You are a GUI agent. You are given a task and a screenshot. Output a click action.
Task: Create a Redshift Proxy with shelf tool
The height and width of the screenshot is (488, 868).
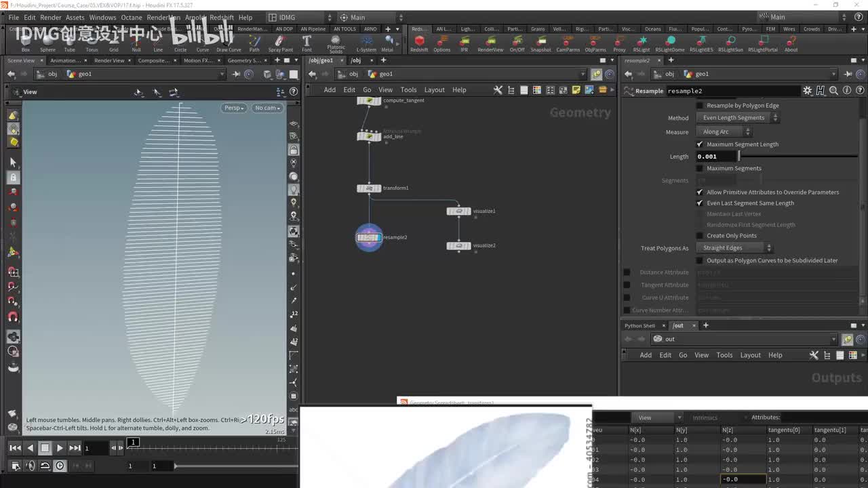point(619,44)
